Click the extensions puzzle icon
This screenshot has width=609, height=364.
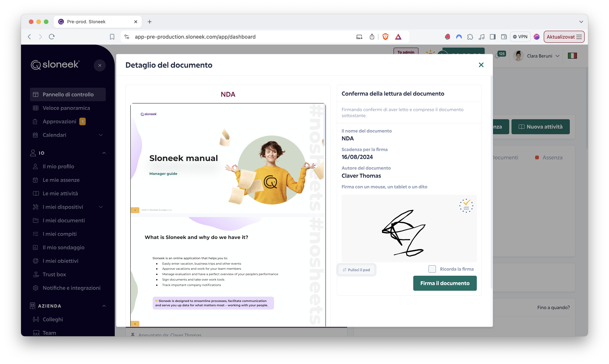click(x=470, y=37)
